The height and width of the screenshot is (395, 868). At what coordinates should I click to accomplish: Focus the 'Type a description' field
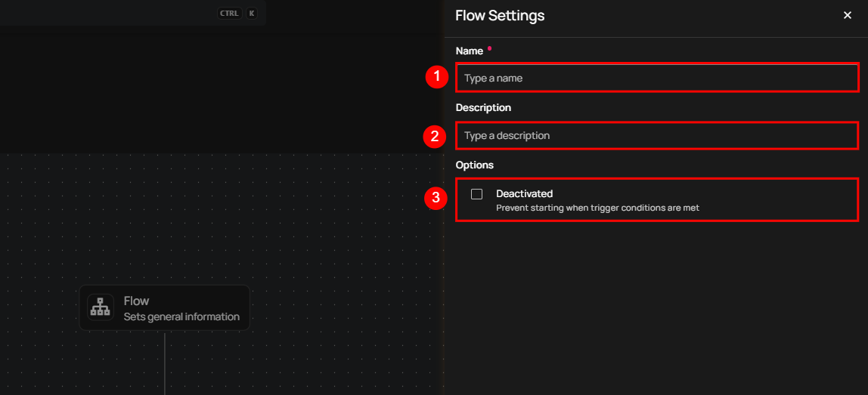(656, 136)
